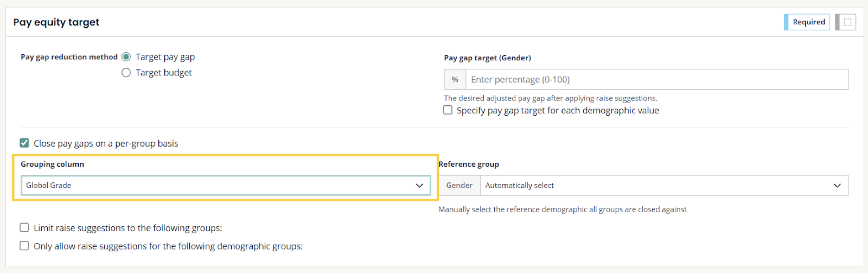Focus the pay gap target percentage field

(656, 80)
